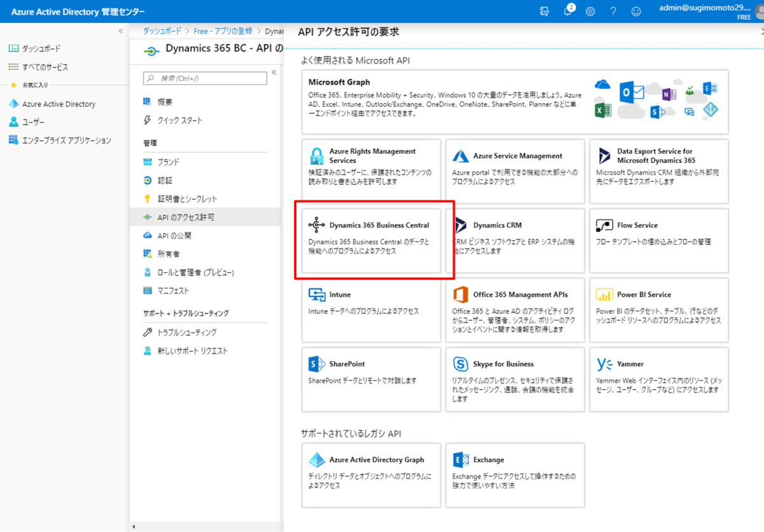Click the Enterprise applications grid icon
Image resolution: width=764 pixels, height=532 pixels.
click(13, 141)
